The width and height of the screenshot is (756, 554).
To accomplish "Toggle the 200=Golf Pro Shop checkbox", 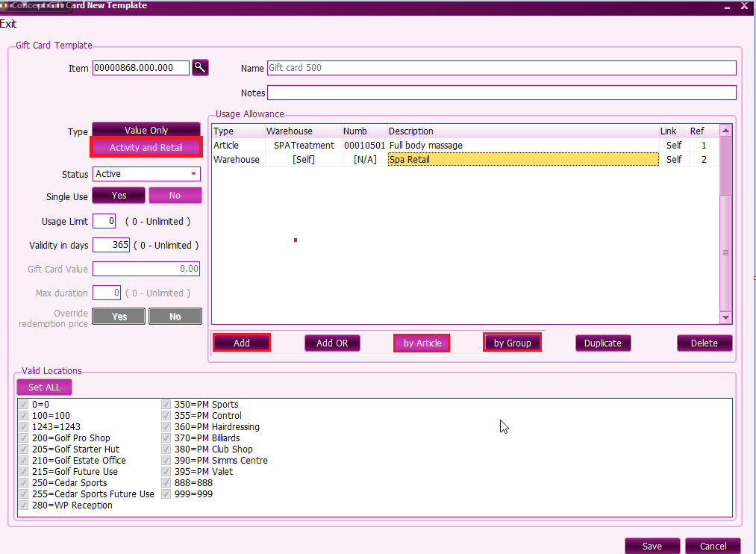I will point(24,438).
